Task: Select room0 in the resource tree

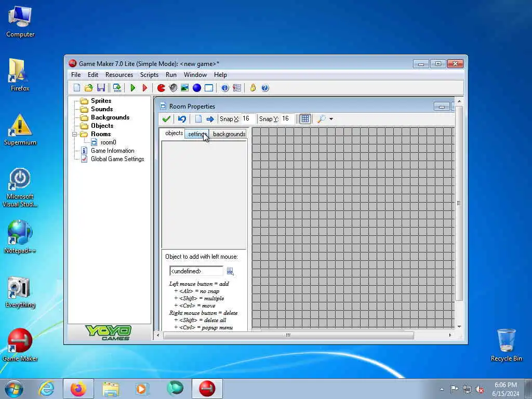Action: [108, 142]
